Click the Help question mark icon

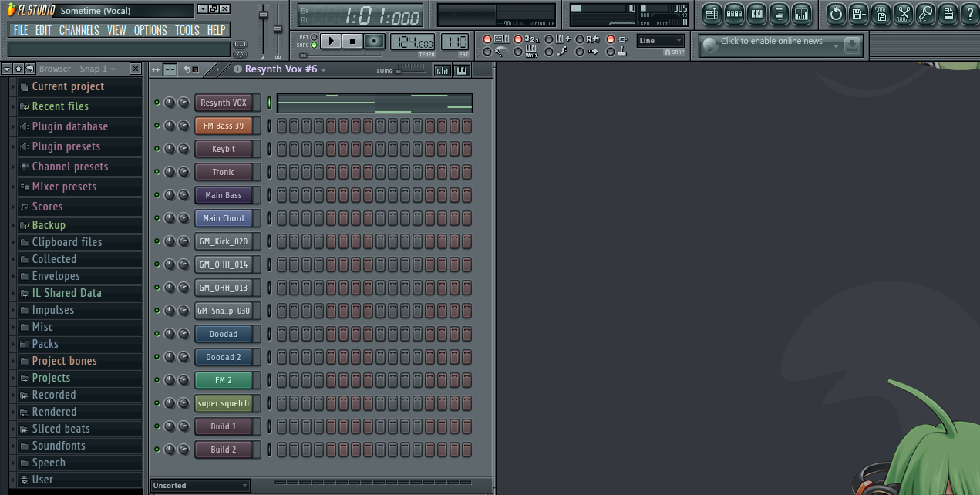pos(969,14)
